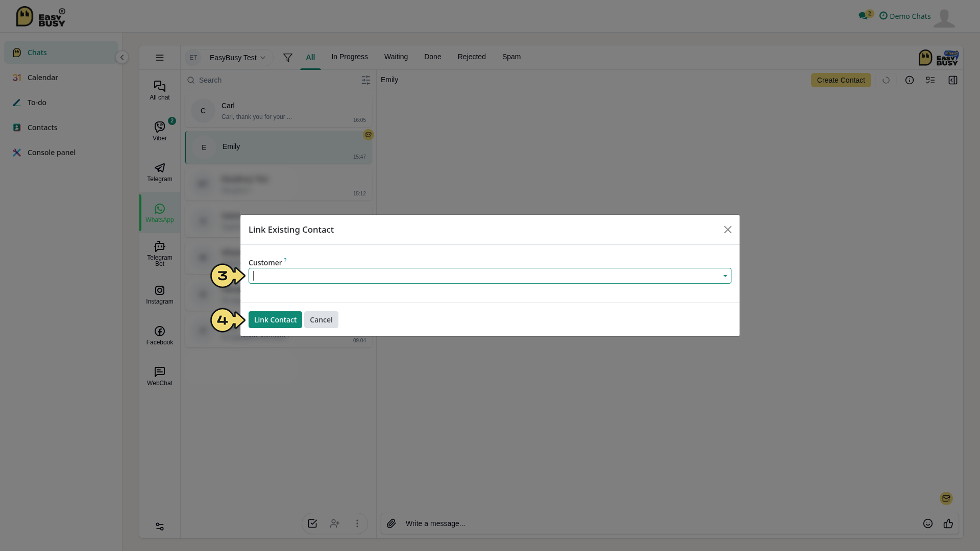Toggle the side panel icon in chat header
The height and width of the screenshot is (551, 980).
953,80
